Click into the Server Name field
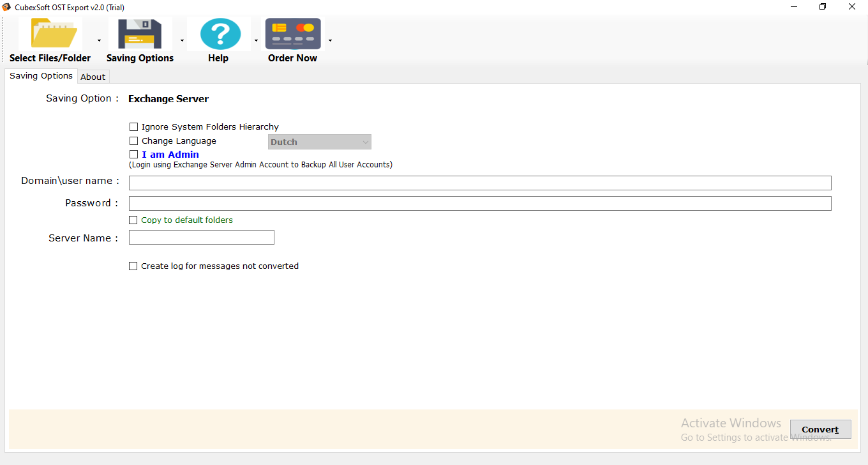The width and height of the screenshot is (868, 465). (x=202, y=238)
